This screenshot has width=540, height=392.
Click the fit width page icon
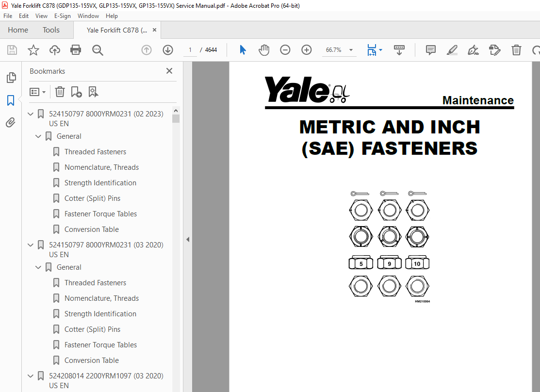372,50
